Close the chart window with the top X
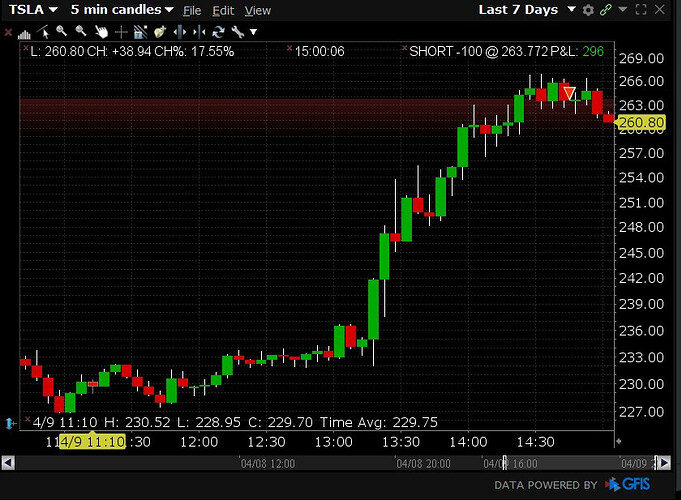The width and height of the screenshot is (681, 500). click(659, 9)
